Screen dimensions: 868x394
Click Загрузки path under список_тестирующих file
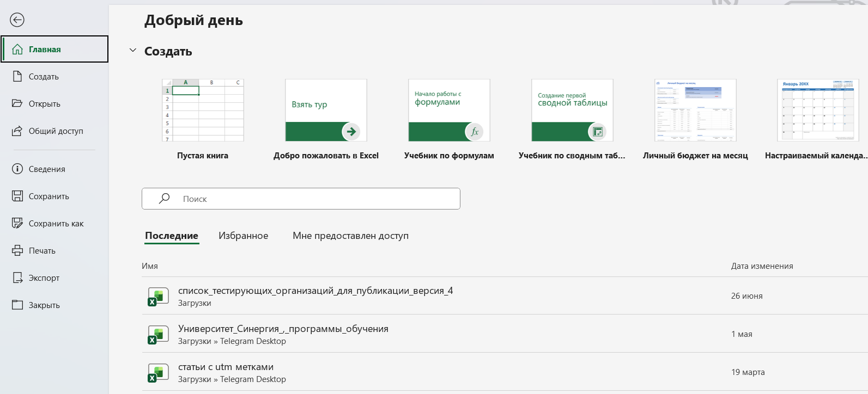tap(195, 303)
